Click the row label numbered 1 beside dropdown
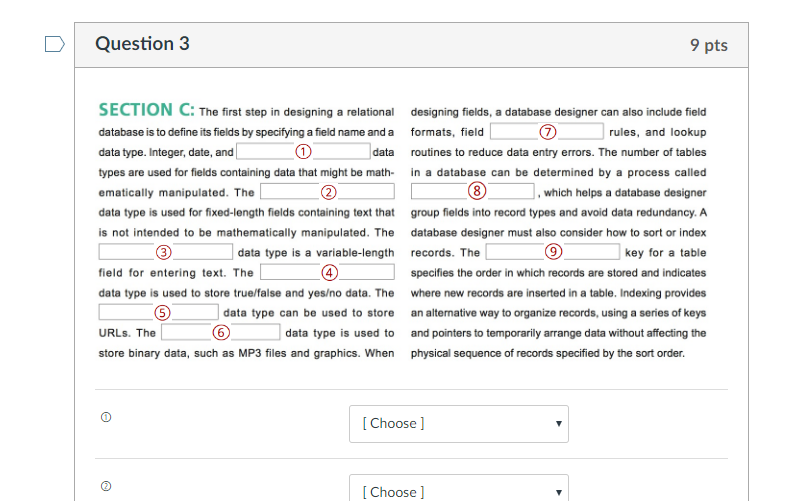 click(106, 417)
